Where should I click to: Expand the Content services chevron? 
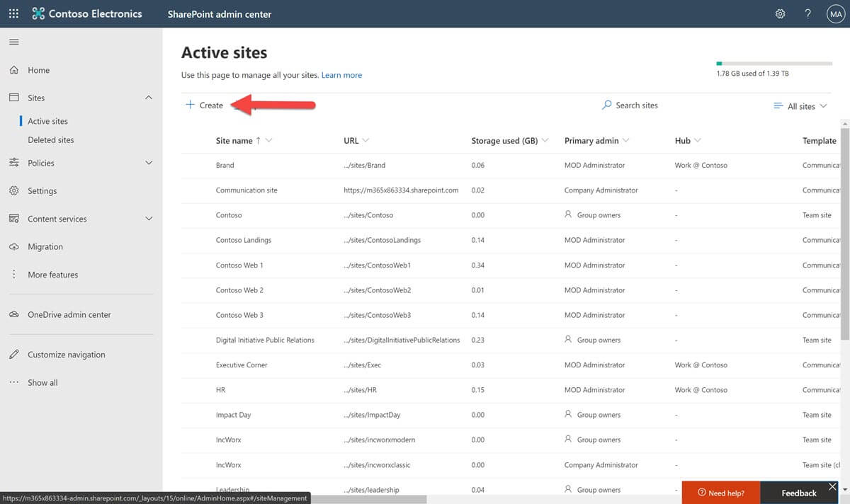pos(149,219)
